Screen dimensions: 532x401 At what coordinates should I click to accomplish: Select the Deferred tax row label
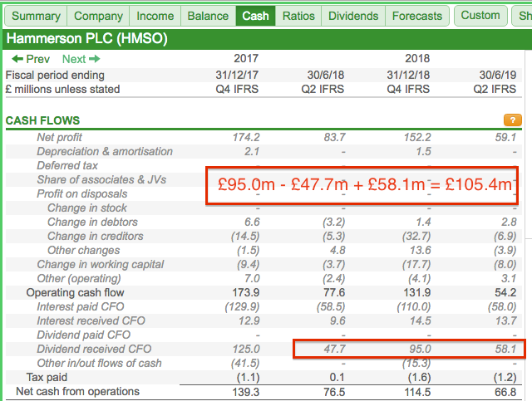pyautogui.click(x=67, y=165)
